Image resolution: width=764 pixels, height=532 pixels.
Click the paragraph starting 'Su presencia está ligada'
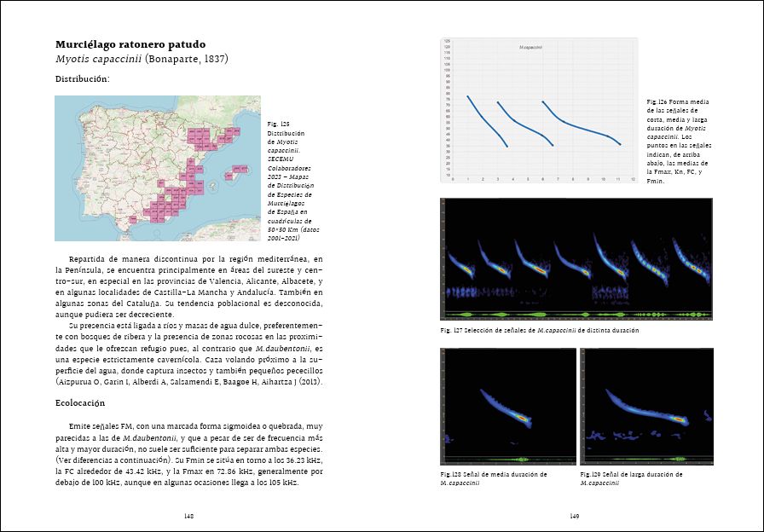tap(189, 353)
